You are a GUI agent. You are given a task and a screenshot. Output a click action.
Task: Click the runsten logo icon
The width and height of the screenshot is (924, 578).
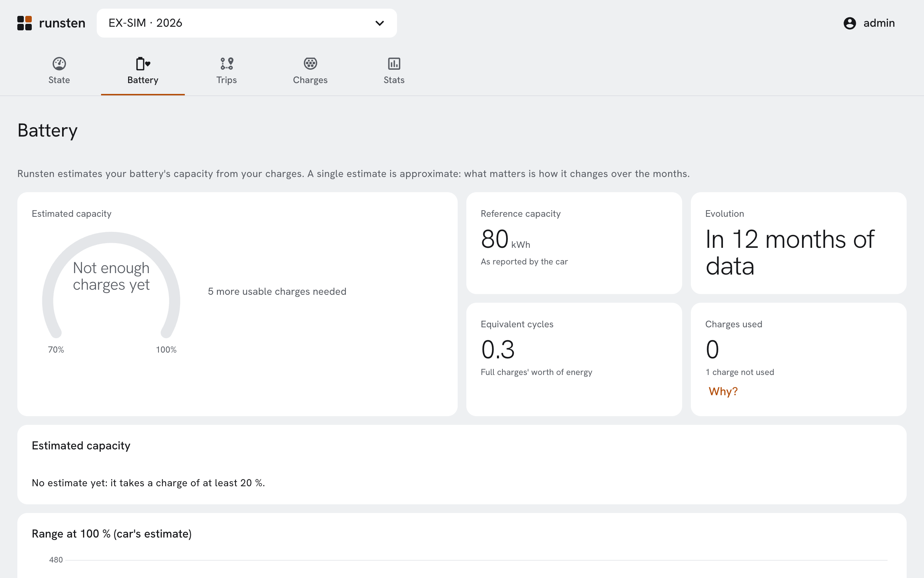(25, 23)
